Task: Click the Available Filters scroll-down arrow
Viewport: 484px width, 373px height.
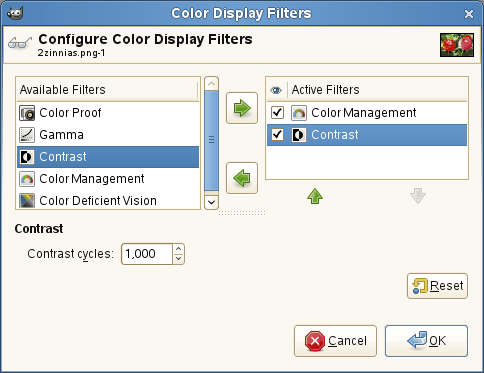Action: tap(211, 202)
